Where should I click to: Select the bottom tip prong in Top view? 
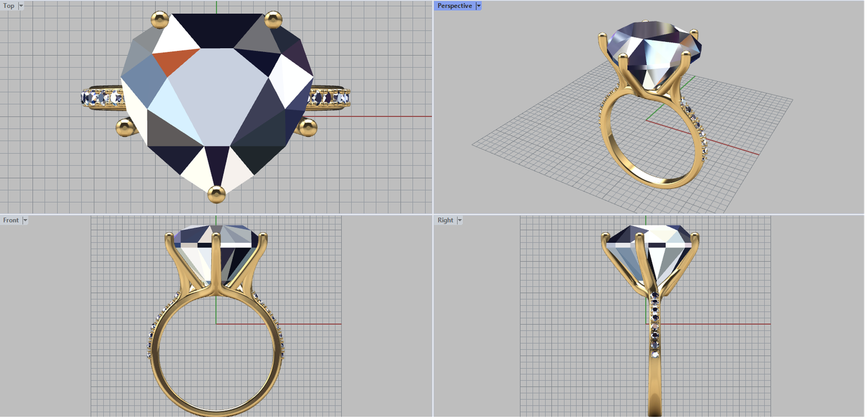(216, 193)
